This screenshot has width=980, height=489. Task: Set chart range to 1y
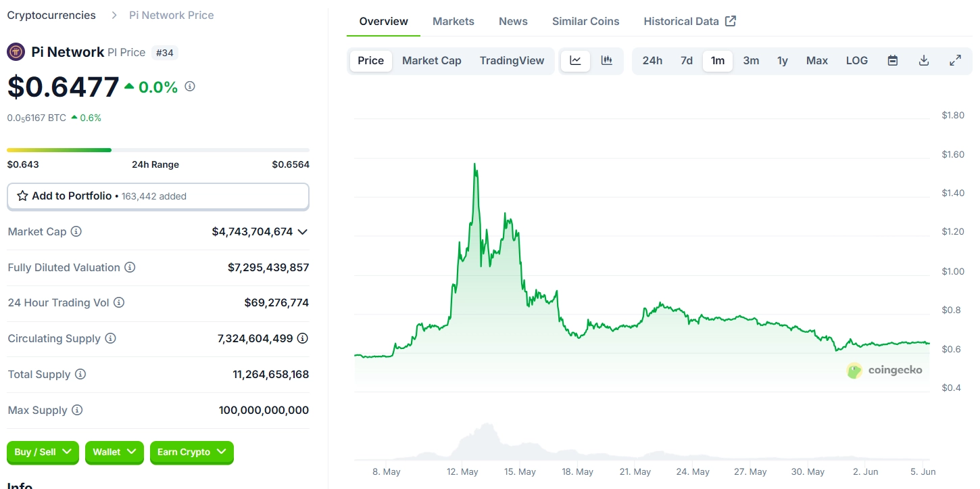[783, 60]
